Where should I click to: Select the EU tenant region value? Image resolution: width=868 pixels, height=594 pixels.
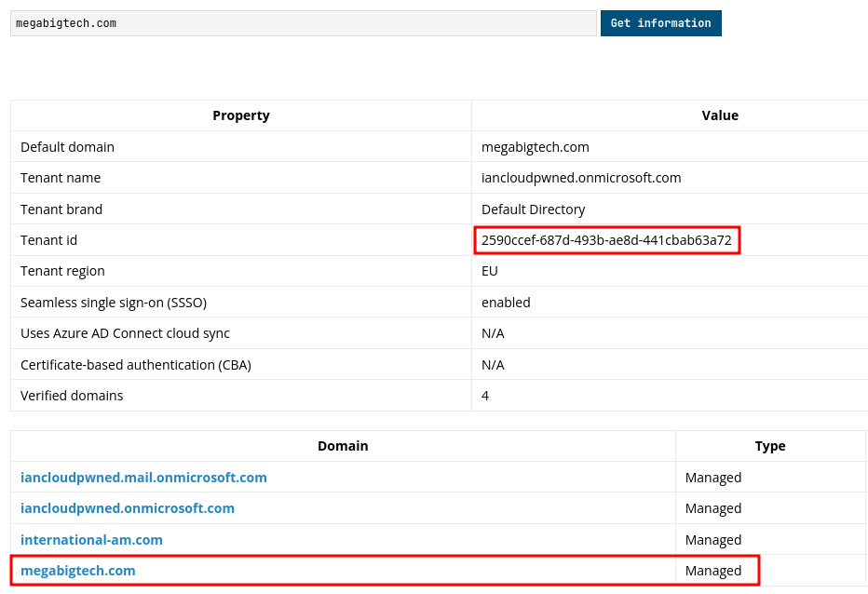(x=490, y=271)
